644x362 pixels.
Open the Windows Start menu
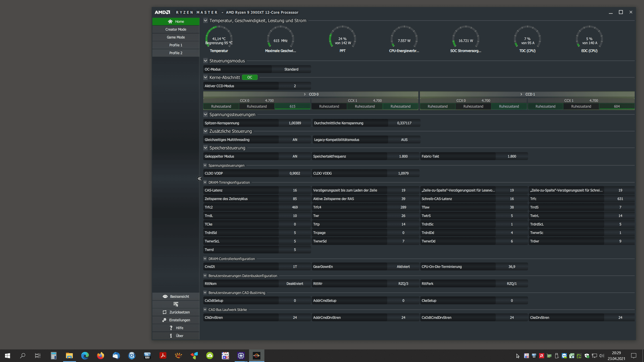[x=8, y=355]
